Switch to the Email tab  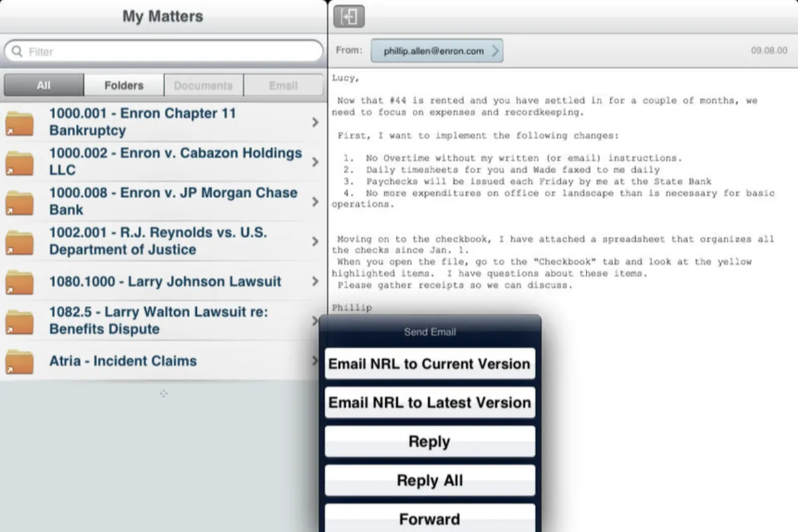coord(283,85)
